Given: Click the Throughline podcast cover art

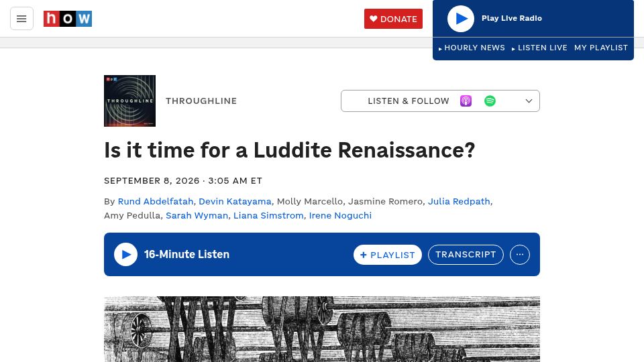Looking at the screenshot, I should [129, 101].
